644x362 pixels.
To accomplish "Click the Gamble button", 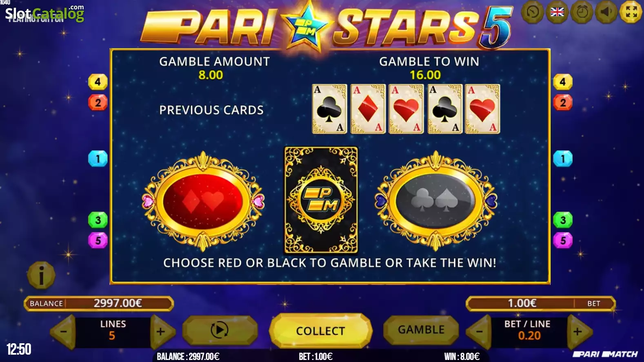I will tap(421, 330).
